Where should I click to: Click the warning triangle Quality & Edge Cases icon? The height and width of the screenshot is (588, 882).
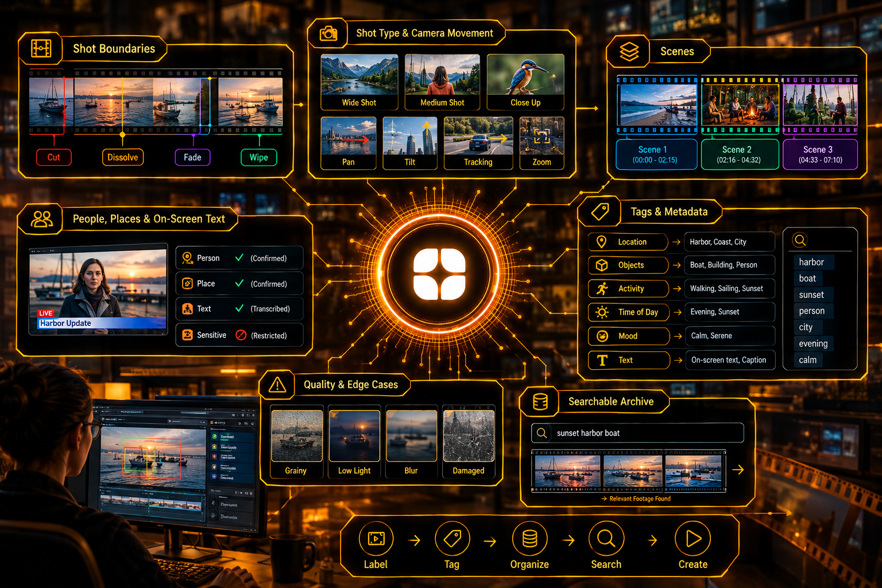277,385
